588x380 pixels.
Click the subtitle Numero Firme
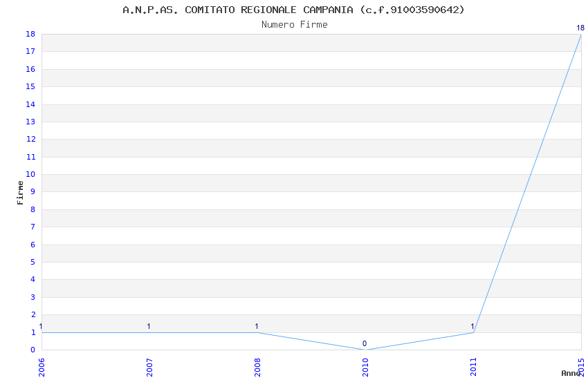[x=295, y=25]
